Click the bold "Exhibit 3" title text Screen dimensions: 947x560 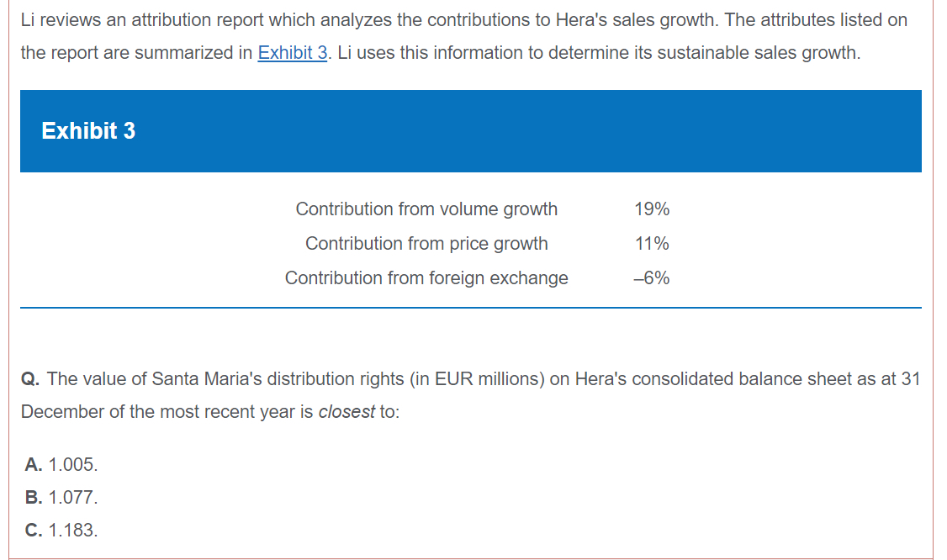pos(88,131)
